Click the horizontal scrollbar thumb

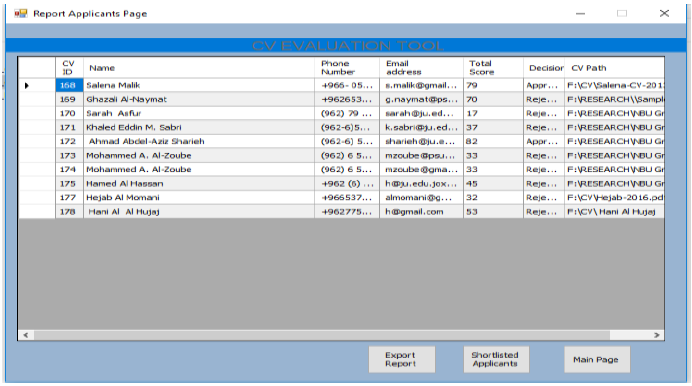(322, 335)
